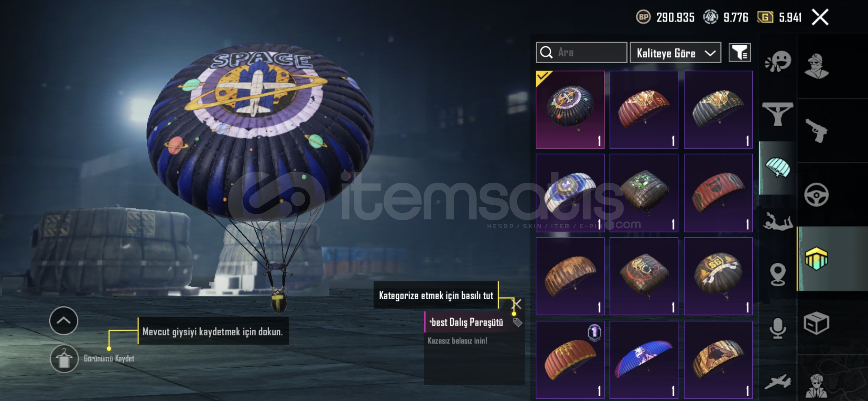Select the blue S4 parachute thumbnail
Viewport: 868px width, 401px height.
pos(570,193)
